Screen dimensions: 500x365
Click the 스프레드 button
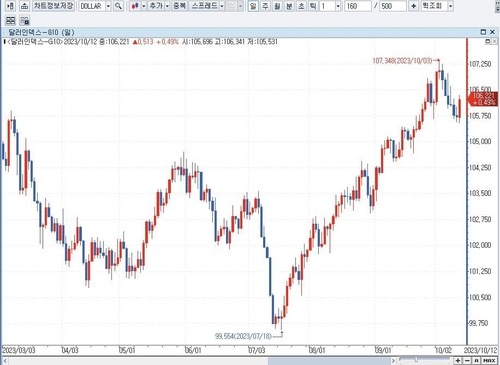click(x=204, y=6)
